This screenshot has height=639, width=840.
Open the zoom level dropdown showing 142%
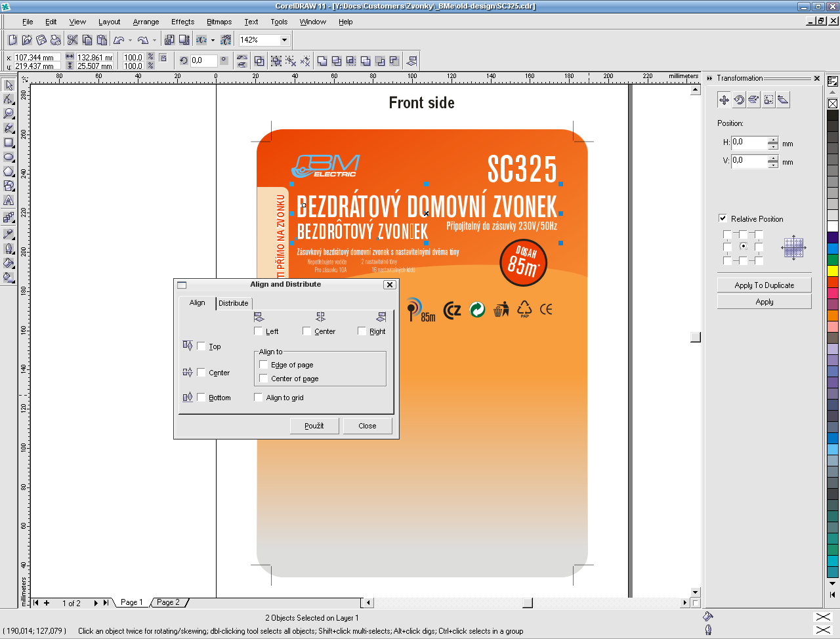(284, 40)
